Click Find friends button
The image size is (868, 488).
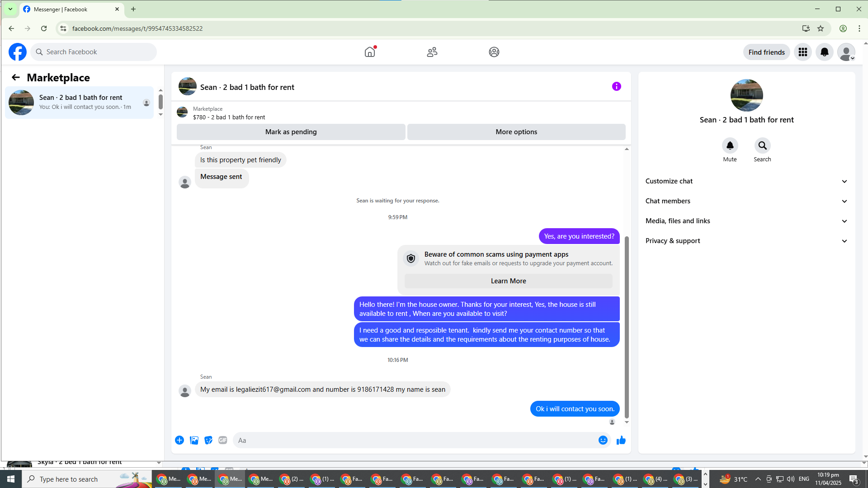click(x=767, y=52)
